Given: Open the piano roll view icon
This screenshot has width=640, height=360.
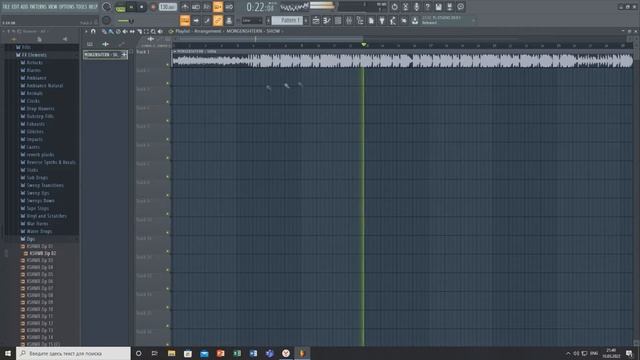Looking at the screenshot, I should pos(327,20).
